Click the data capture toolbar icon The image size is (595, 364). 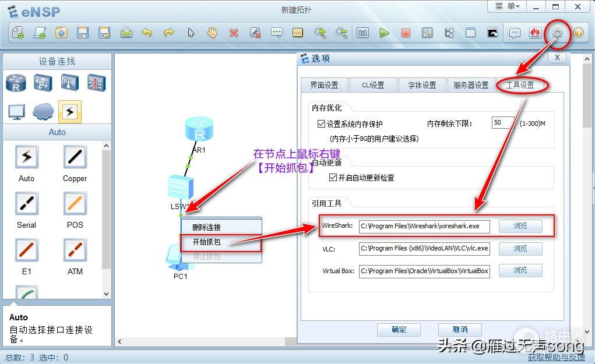[427, 33]
